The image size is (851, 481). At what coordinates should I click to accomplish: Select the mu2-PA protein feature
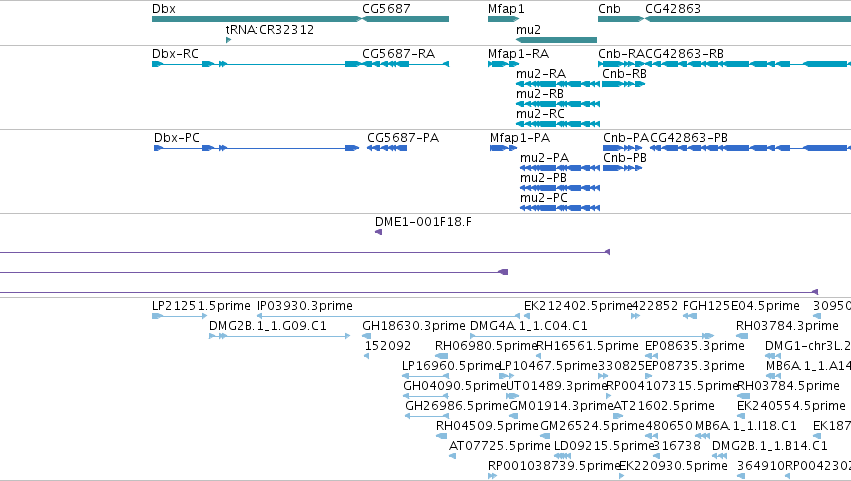click(x=560, y=168)
